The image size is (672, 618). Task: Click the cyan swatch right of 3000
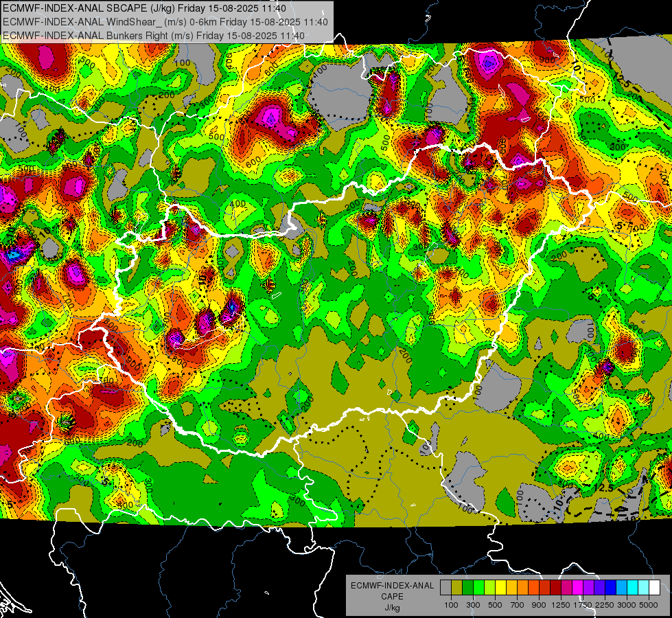tap(633, 588)
